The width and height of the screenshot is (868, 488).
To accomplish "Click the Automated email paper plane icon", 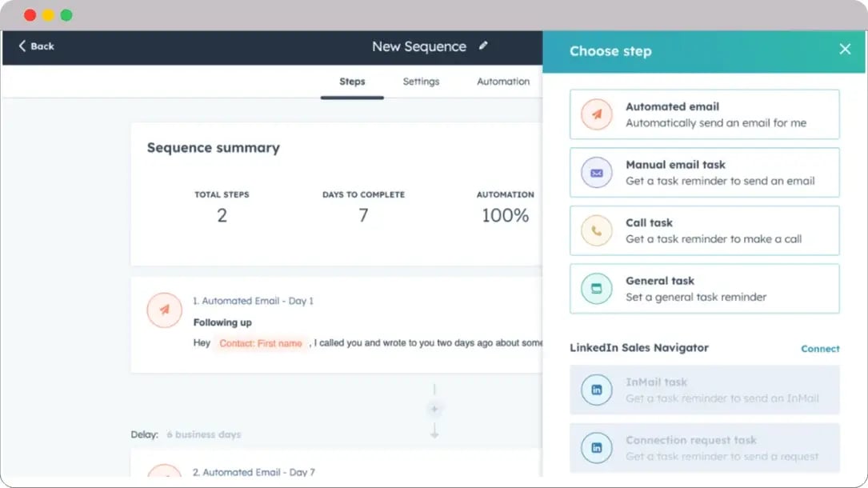I will (x=597, y=114).
